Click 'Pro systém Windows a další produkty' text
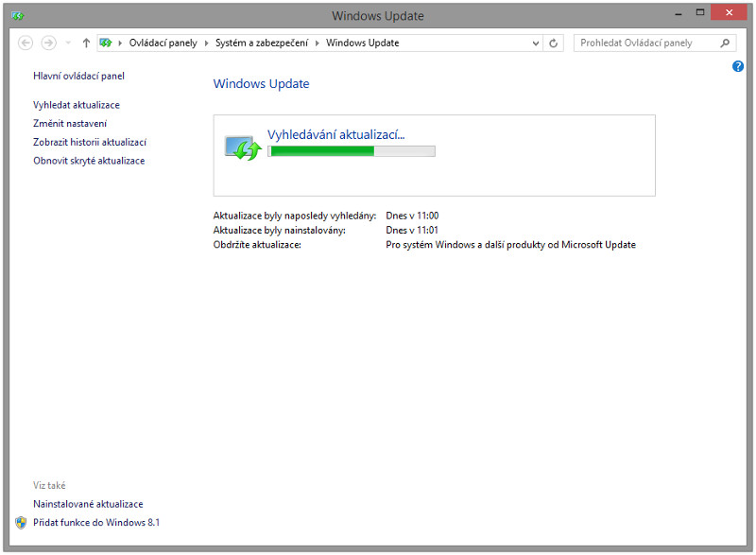Image resolution: width=756 pixels, height=555 pixels. tap(510, 245)
